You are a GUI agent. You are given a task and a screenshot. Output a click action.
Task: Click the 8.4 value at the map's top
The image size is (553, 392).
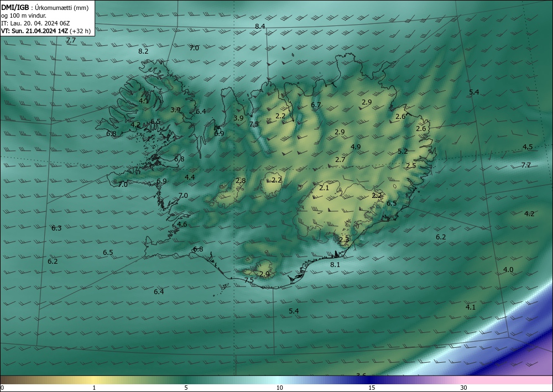260,26
